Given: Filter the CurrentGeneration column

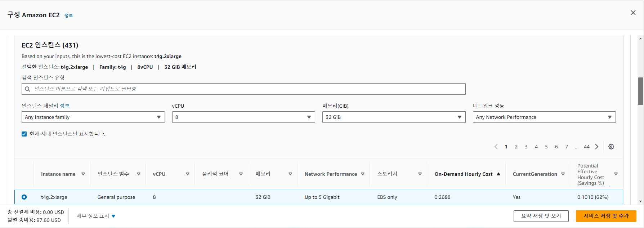Looking at the screenshot, I should (x=563, y=174).
